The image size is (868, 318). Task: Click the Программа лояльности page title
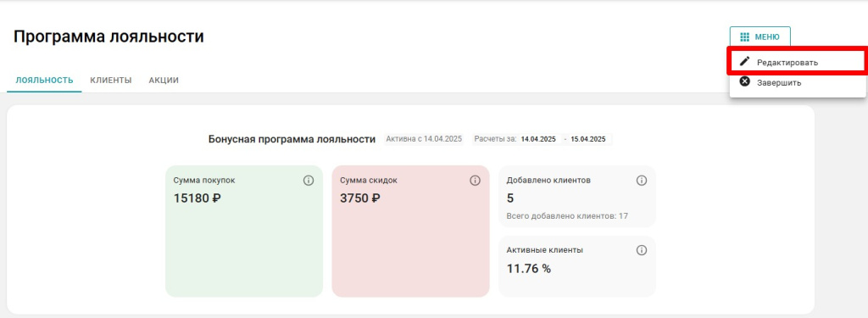click(x=108, y=36)
